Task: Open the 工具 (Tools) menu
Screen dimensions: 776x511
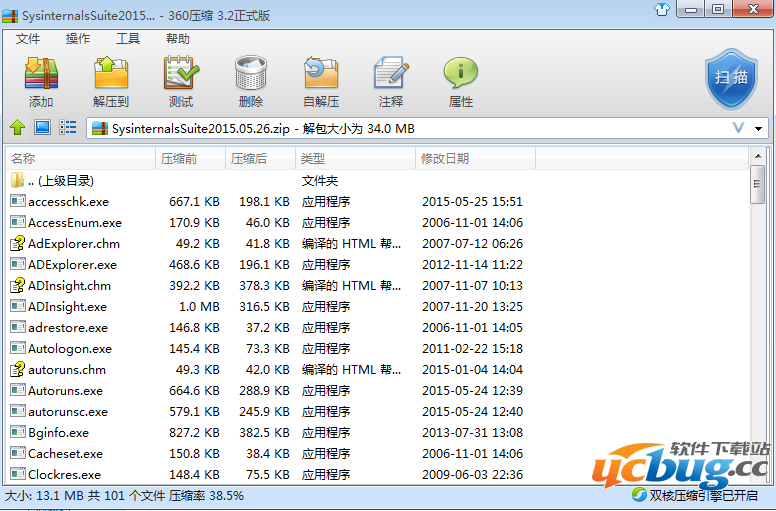Action: (128, 39)
